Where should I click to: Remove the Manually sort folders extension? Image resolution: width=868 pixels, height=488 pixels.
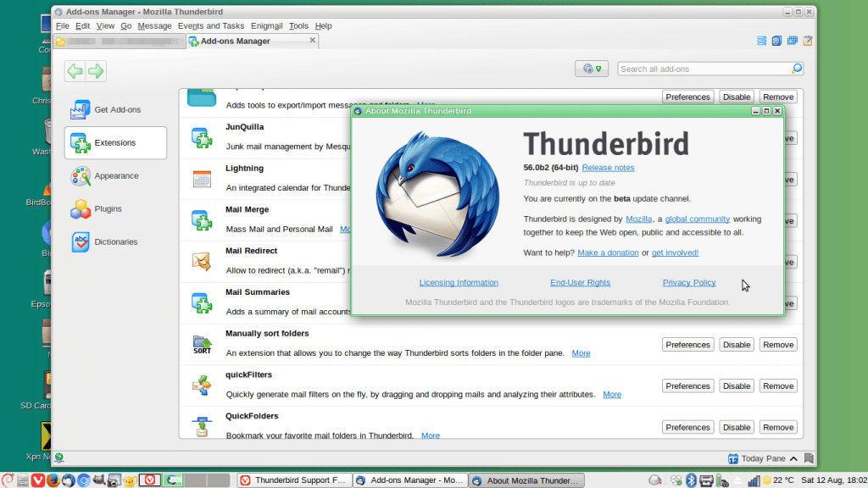(x=778, y=345)
